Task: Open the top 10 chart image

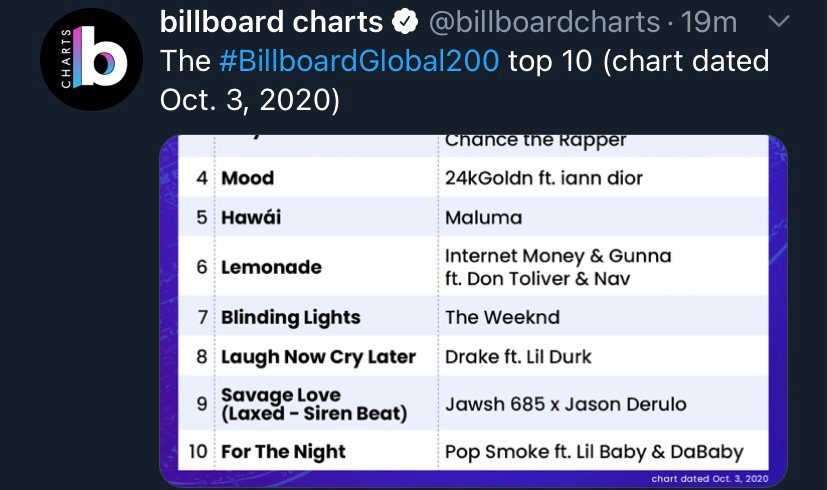Action: pyautogui.click(x=473, y=311)
